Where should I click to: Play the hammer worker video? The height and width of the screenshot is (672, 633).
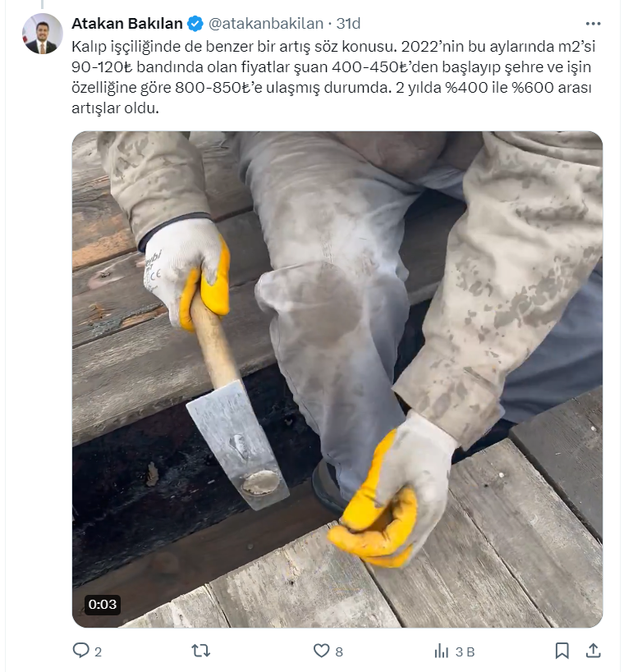click(x=337, y=379)
